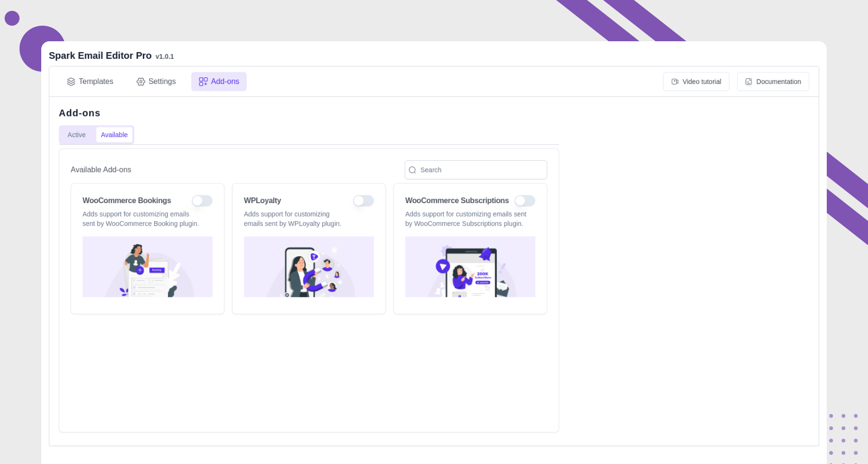Click the Subscriptions plugin description text

click(465, 219)
